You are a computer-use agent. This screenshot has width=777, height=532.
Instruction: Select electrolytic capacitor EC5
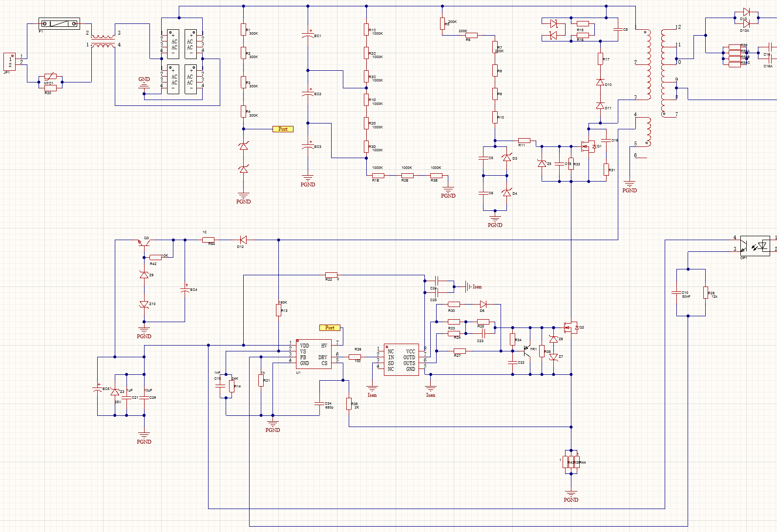tap(97, 389)
